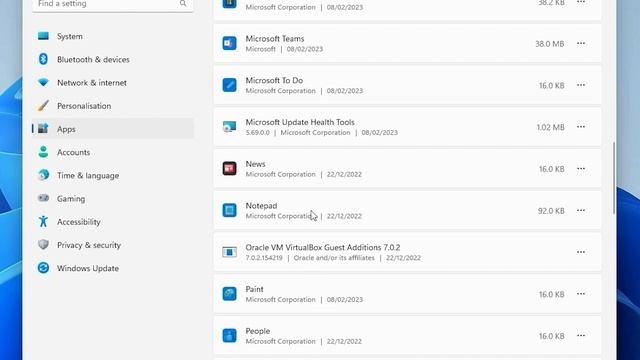Click the Oracle VM VirtualBox Guest Additions 7.0.2 title
Viewport: 640px width, 360px height.
point(323,247)
